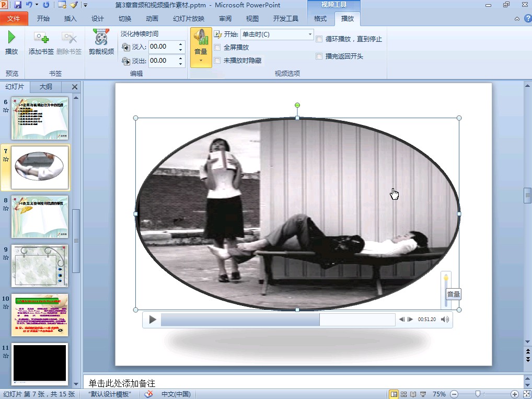Screen dimensions: 532x399
Task: Click the File (文件) button
Action: click(x=14, y=19)
